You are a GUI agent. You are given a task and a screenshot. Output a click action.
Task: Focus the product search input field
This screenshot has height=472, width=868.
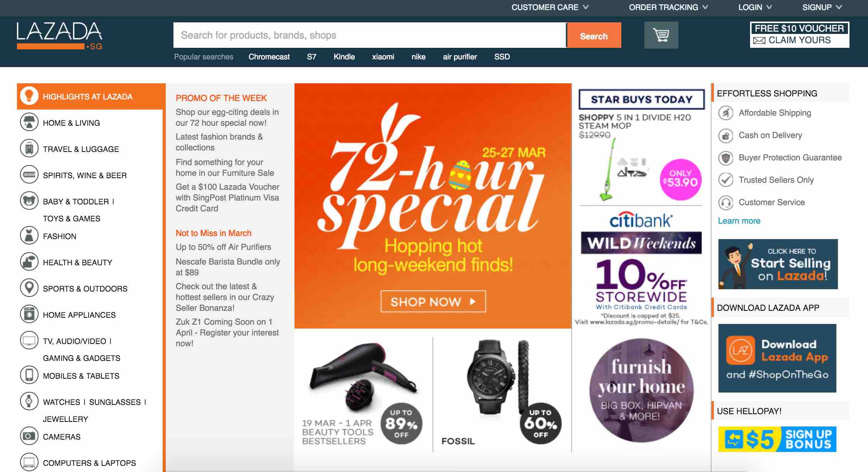tap(370, 35)
